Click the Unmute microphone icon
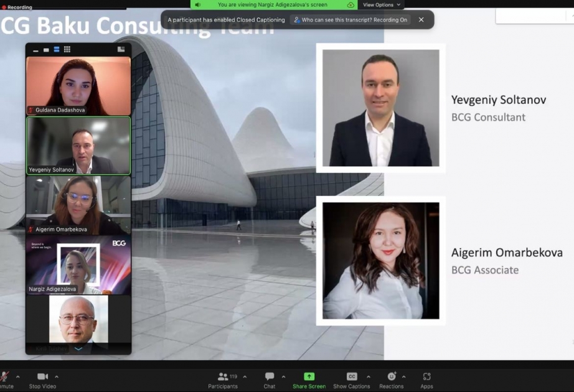574x392 pixels. click(x=4, y=376)
